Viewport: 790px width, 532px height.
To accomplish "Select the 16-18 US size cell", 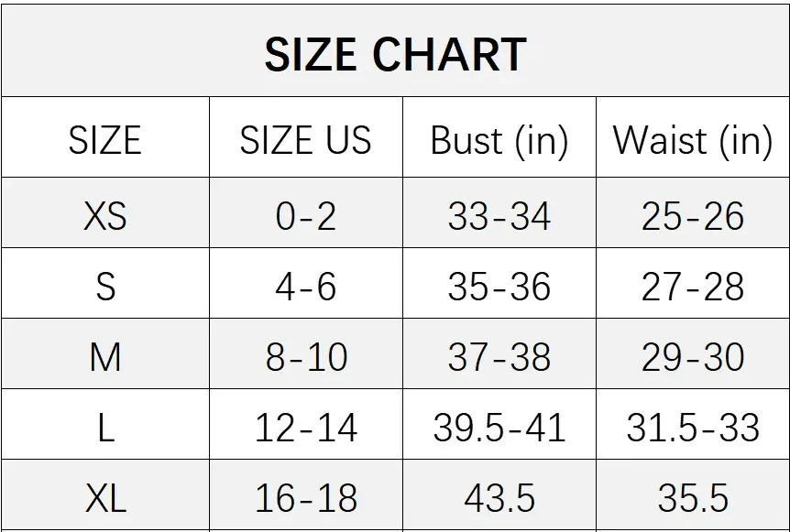I will tap(306, 494).
